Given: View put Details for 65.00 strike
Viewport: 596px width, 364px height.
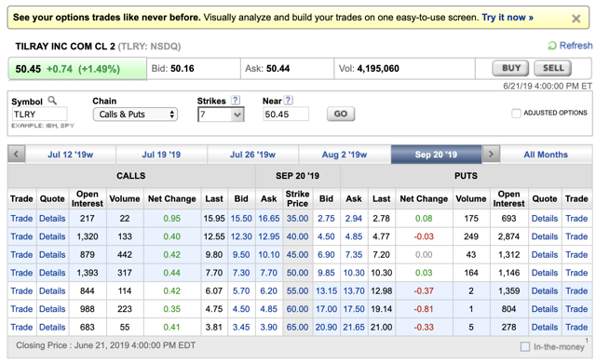Looking at the screenshot, I should [545, 327].
